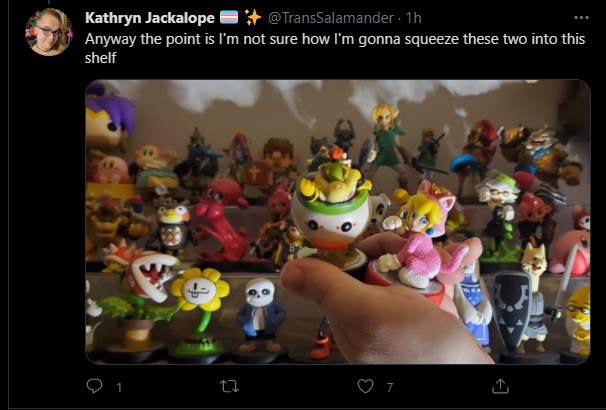Open the share icon for the tweet
This screenshot has height=410, width=606.
click(500, 386)
